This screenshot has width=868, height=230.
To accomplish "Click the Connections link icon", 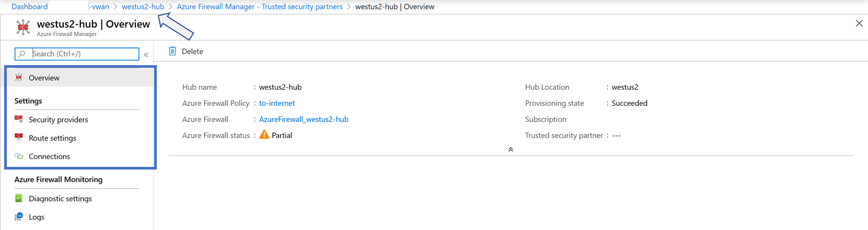I will (x=19, y=156).
